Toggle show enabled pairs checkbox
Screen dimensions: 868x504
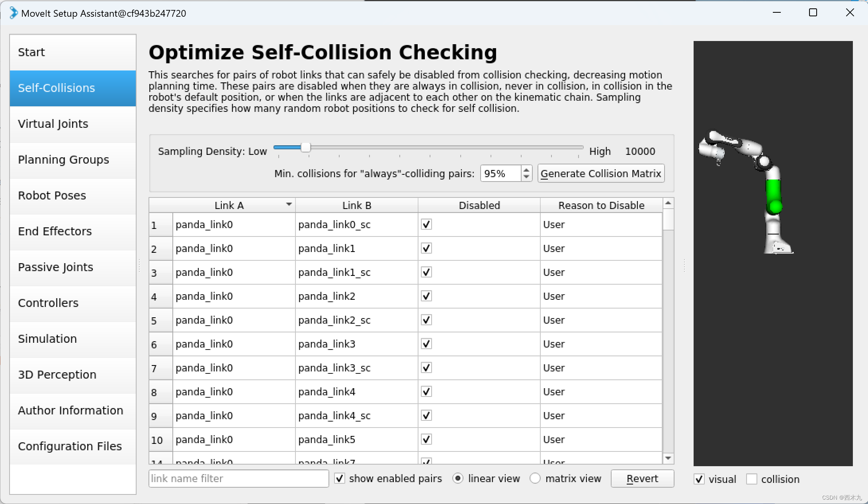tap(340, 479)
